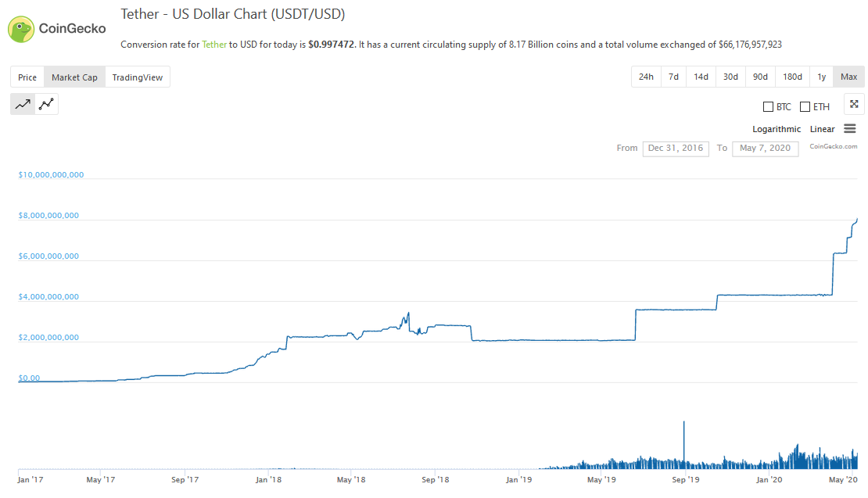Open the Market Cap tab
Screen dimensions: 868x498
pos(75,77)
